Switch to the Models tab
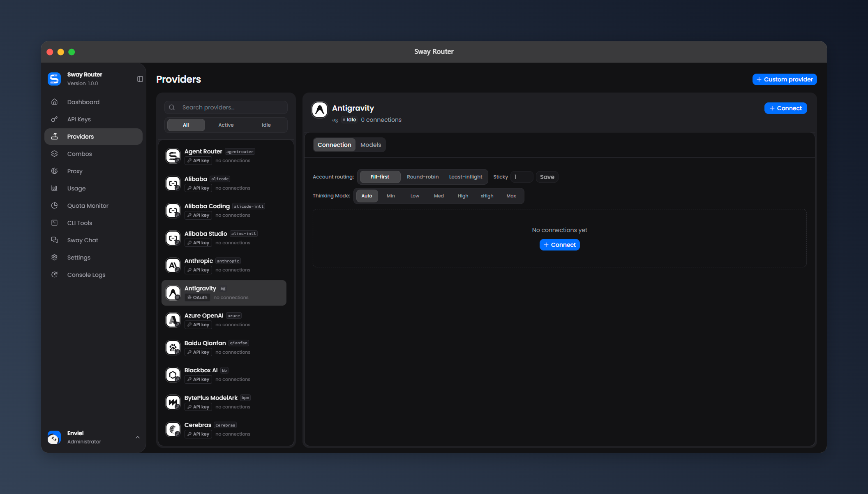 (371, 145)
